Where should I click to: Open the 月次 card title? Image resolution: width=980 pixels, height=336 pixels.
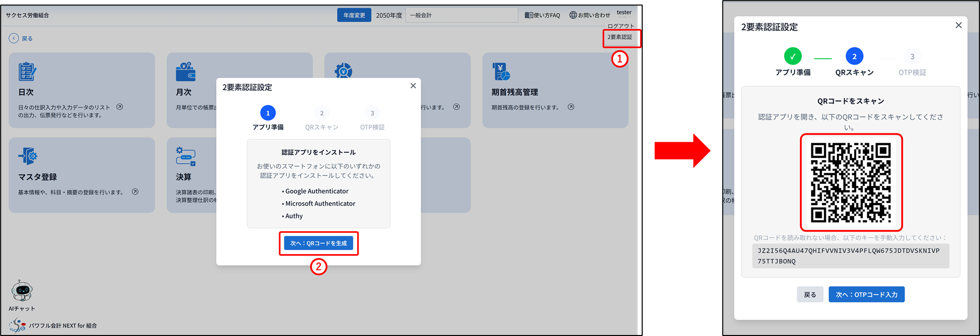pos(184,92)
